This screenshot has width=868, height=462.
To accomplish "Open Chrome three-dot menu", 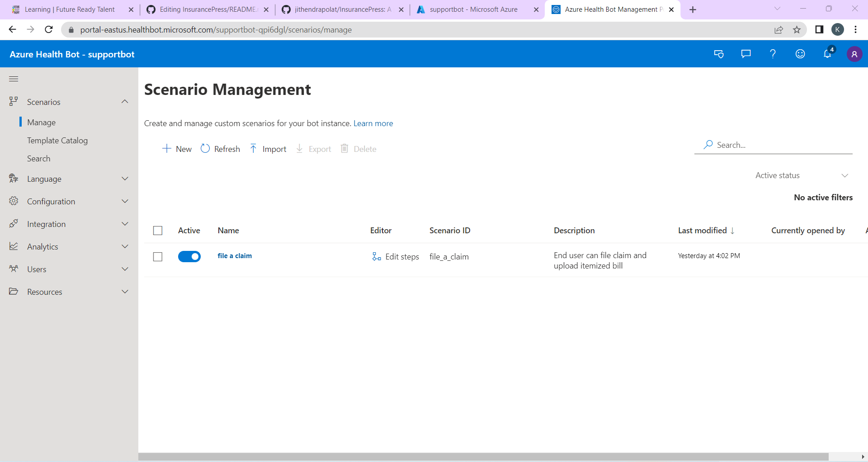I will (856, 30).
